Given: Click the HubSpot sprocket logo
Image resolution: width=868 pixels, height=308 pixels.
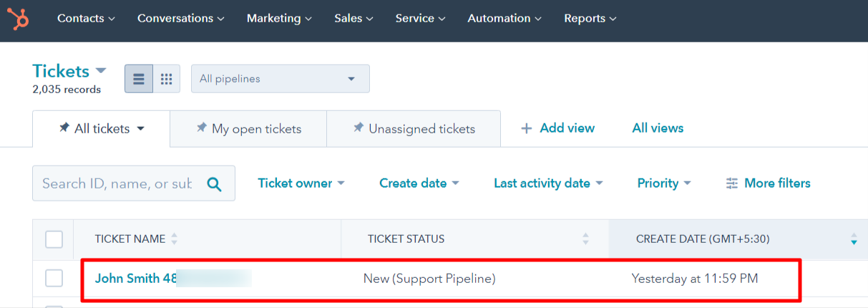Looking at the screenshot, I should 19,19.
